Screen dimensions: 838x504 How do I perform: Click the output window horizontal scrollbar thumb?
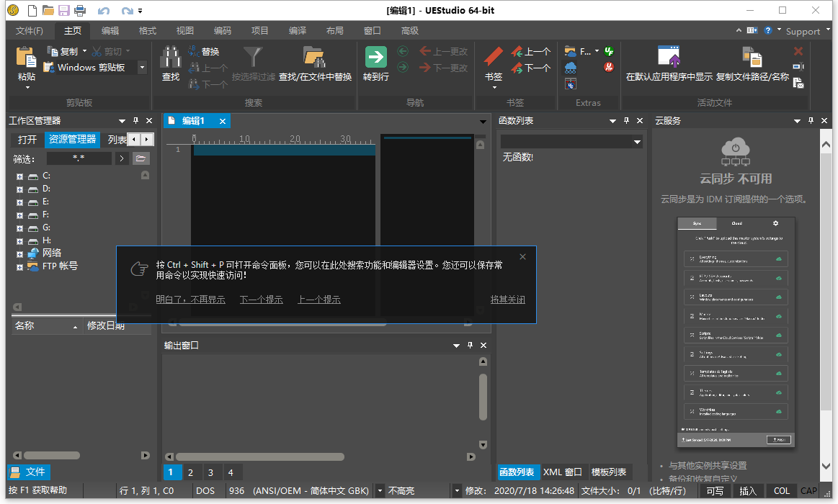[259, 457]
